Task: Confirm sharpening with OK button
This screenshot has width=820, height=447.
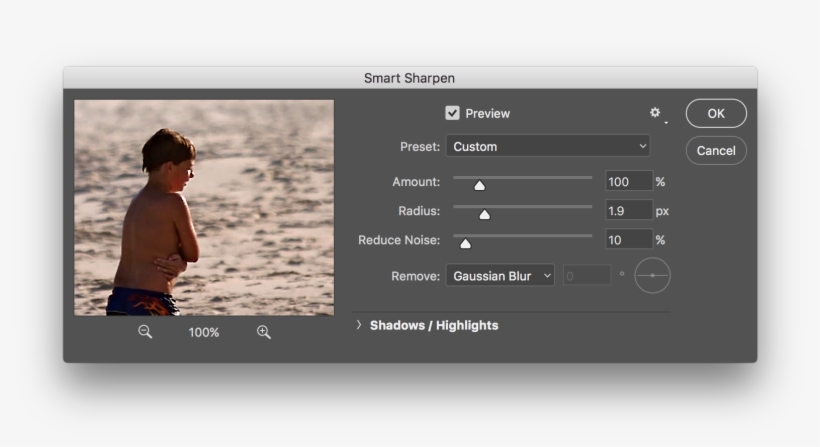Action: pyautogui.click(x=716, y=113)
